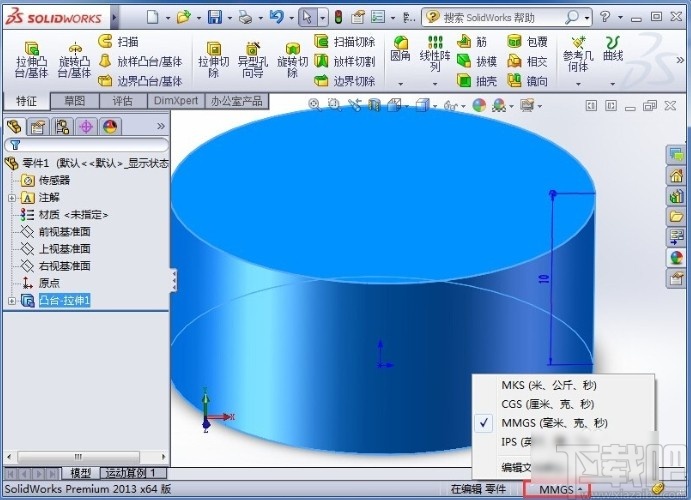691x500 pixels.
Task: Select Swept Cut (扫描切除)
Action: [345, 42]
